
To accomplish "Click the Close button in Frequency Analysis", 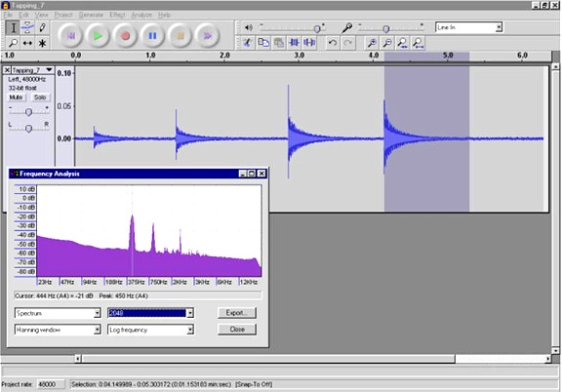I will [x=237, y=330].
